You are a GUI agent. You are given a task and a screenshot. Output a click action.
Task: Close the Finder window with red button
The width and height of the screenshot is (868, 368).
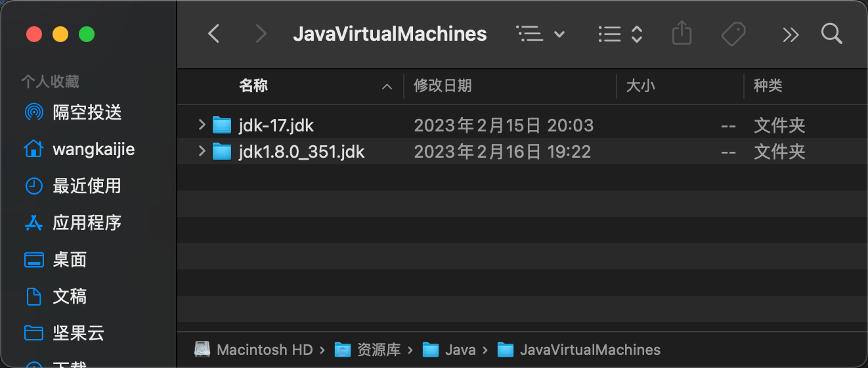click(34, 34)
